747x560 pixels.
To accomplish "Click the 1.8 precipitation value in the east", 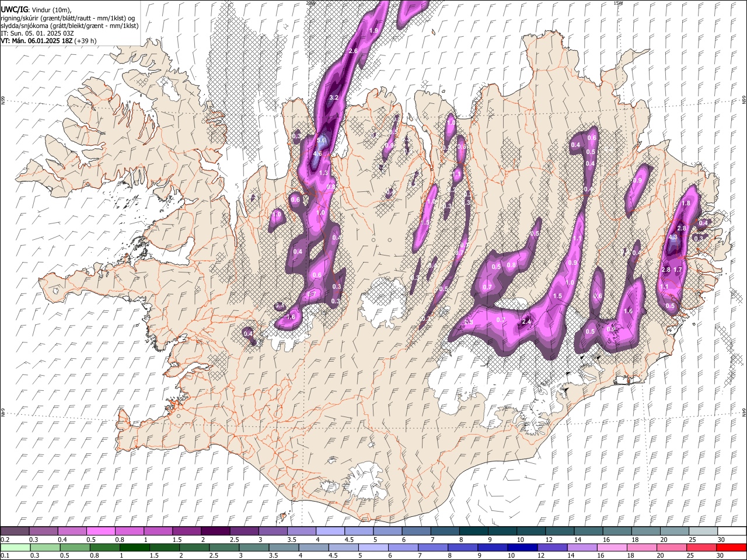I will pyautogui.click(x=686, y=204).
